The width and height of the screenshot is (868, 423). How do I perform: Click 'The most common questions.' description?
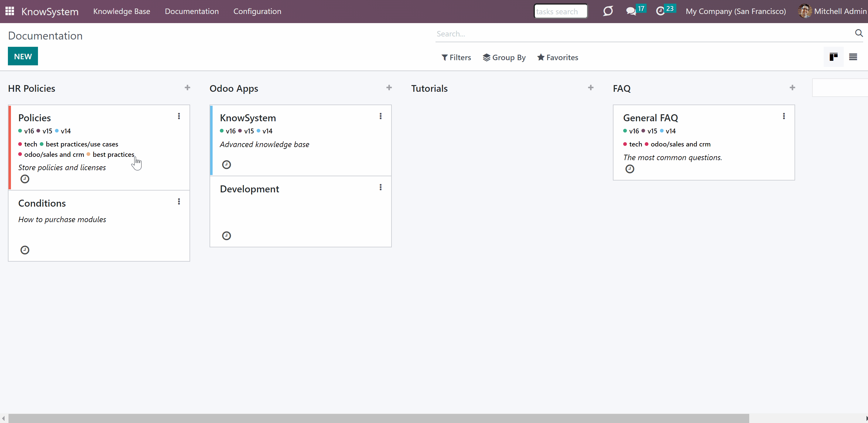pyautogui.click(x=673, y=158)
